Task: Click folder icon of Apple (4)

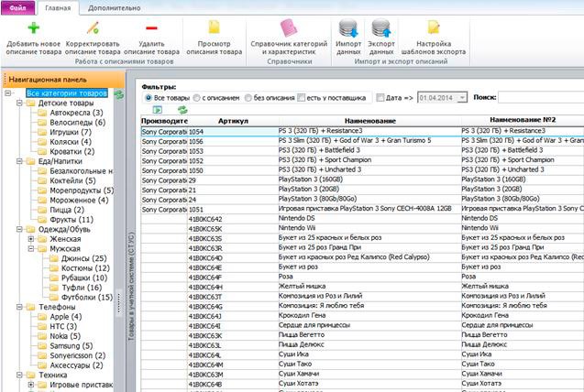Action: (42, 317)
